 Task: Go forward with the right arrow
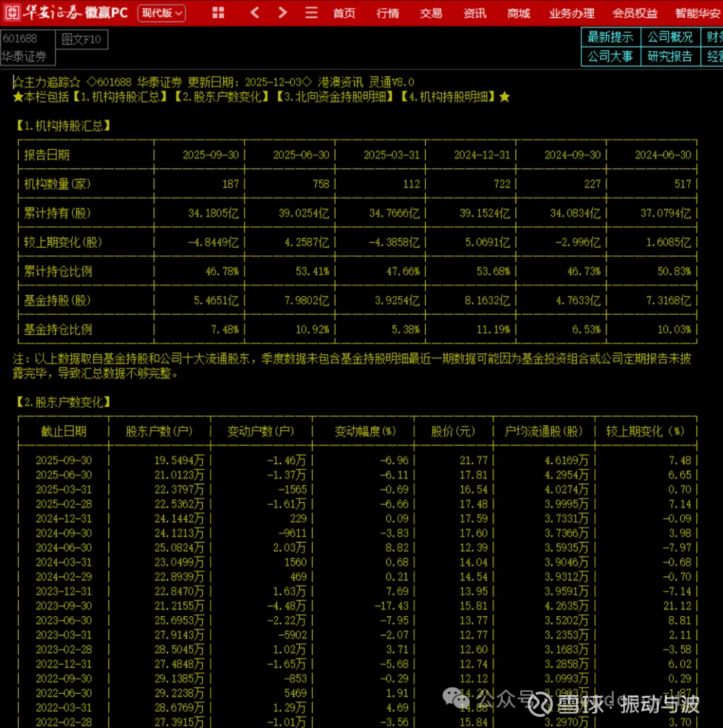(283, 13)
